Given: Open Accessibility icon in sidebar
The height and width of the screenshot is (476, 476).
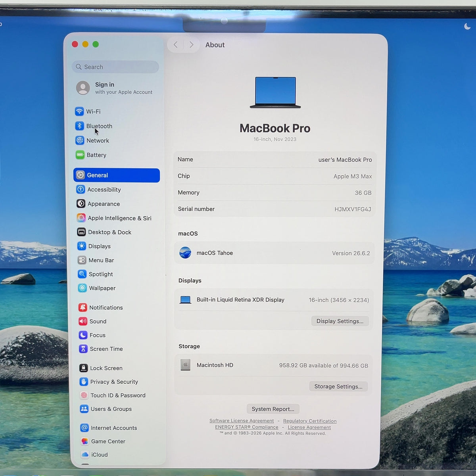Looking at the screenshot, I should pos(81,189).
